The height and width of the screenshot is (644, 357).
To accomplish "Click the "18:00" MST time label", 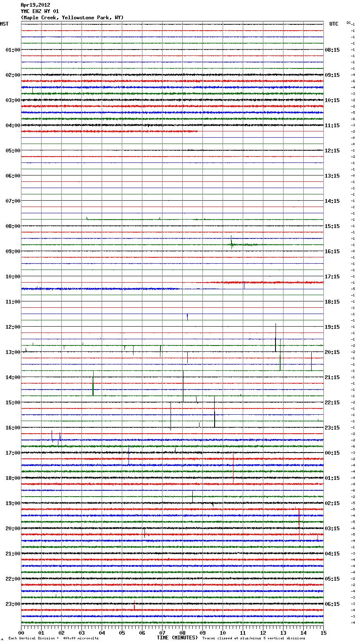I will coord(13,478).
